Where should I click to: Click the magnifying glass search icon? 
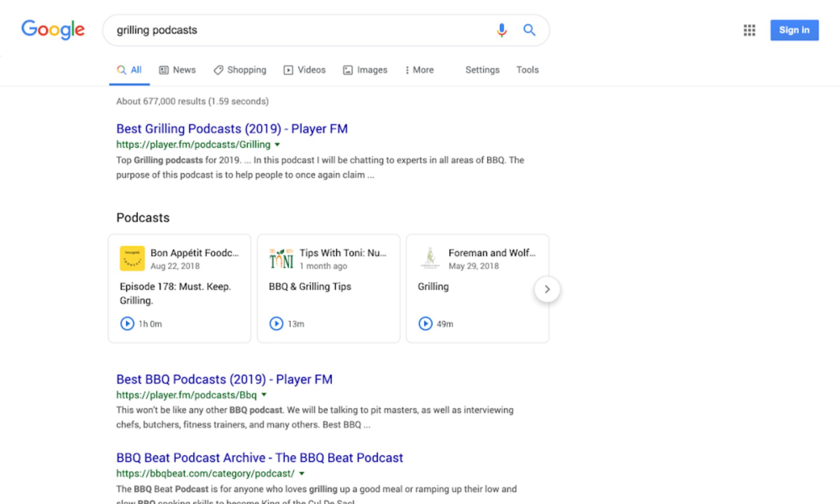[529, 30]
